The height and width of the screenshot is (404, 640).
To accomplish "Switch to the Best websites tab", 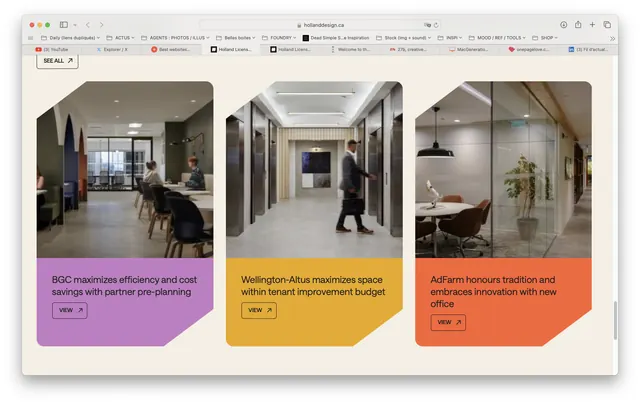I will (171, 49).
